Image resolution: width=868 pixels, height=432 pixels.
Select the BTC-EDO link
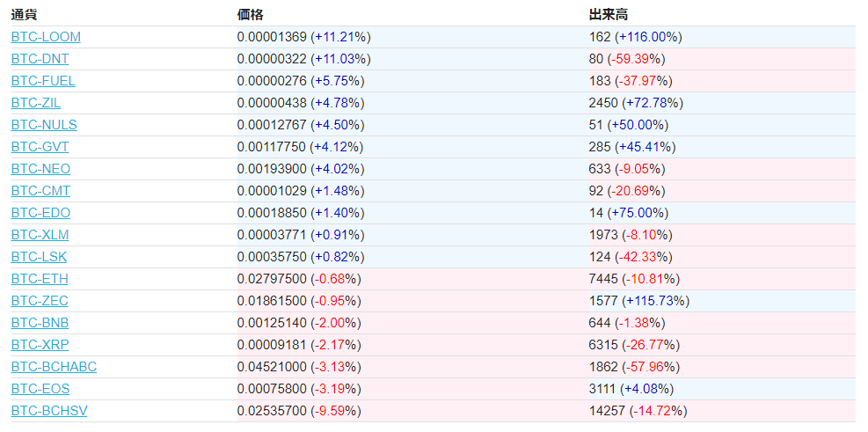click(x=40, y=213)
